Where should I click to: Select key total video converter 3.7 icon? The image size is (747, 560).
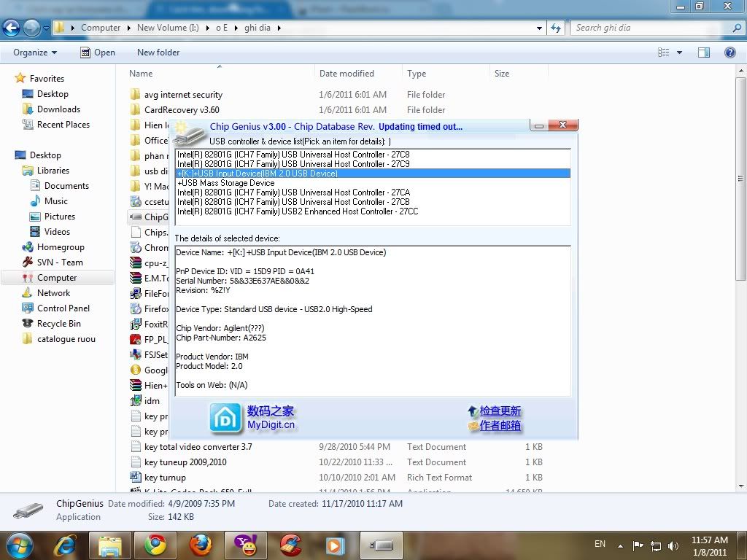(x=135, y=447)
